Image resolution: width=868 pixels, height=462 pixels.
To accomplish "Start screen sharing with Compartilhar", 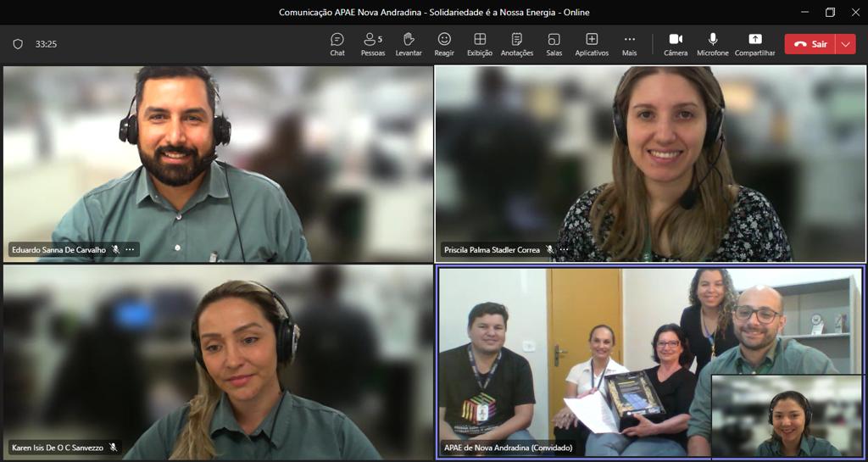I will pyautogui.click(x=754, y=44).
